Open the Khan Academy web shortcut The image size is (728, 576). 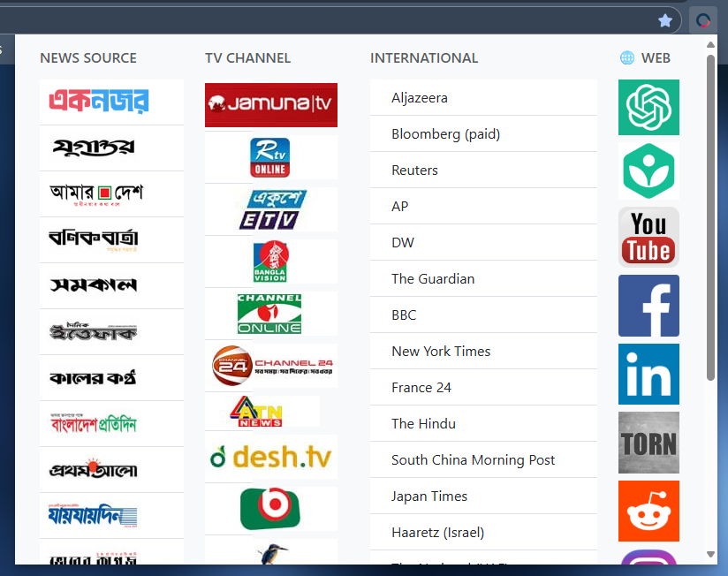click(648, 171)
